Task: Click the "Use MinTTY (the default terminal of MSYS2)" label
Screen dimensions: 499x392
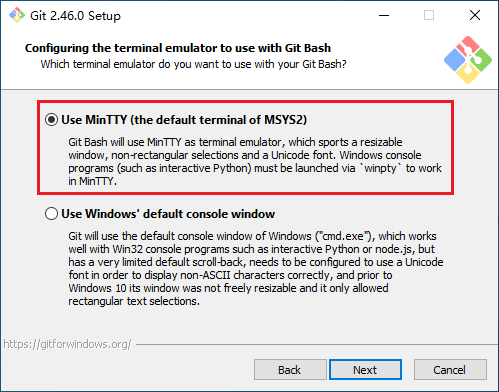Action: [x=184, y=120]
